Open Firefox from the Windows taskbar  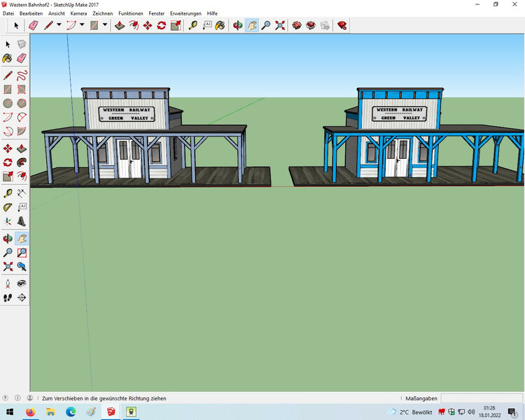point(30,412)
